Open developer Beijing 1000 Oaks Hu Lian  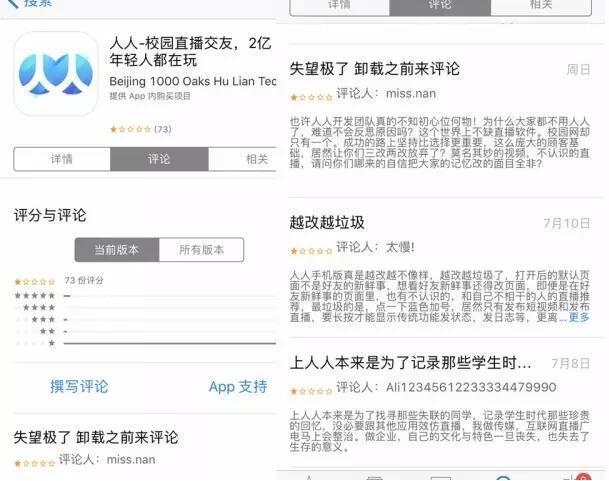click(193, 81)
